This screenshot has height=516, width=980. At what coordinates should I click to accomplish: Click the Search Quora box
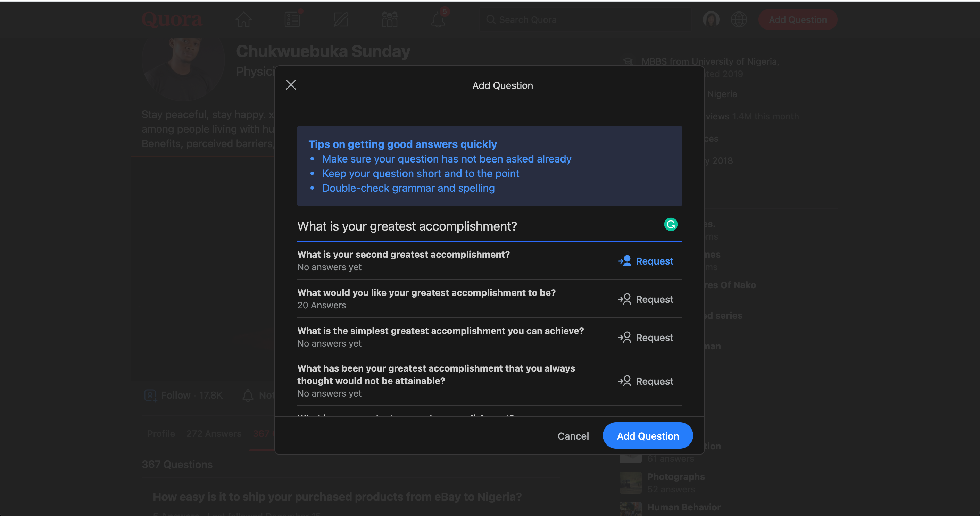[x=586, y=20]
